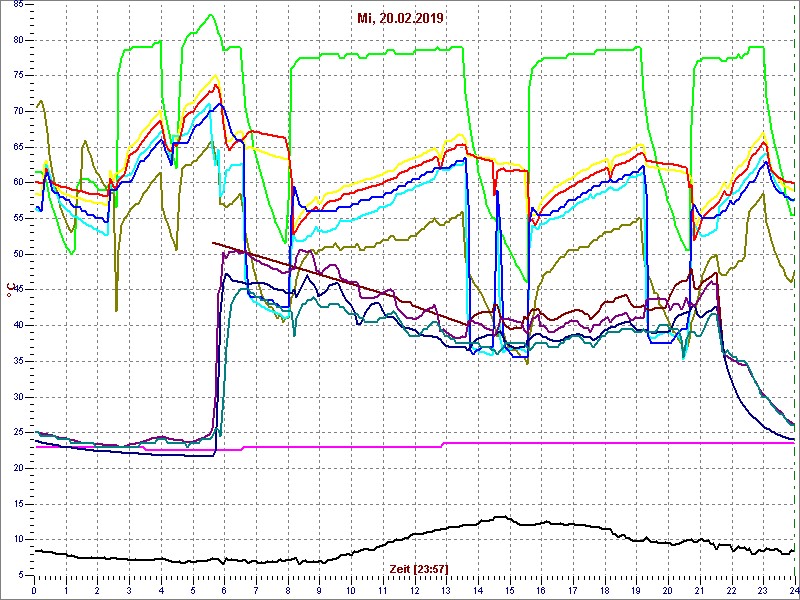The width and height of the screenshot is (800, 600).
Task: Select hour 6 on the time axis
Action: [224, 590]
